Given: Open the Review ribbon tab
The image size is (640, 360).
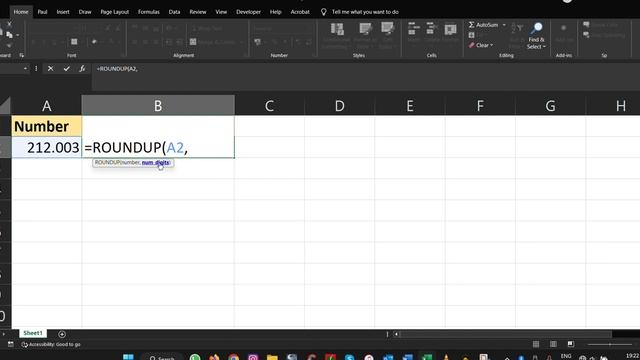Looking at the screenshot, I should tap(198, 12).
